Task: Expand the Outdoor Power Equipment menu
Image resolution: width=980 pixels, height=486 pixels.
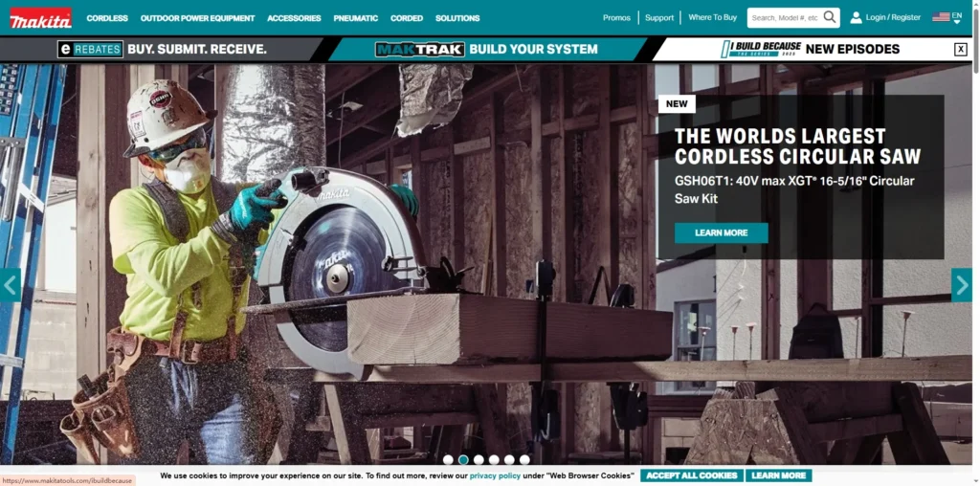Action: tap(197, 18)
